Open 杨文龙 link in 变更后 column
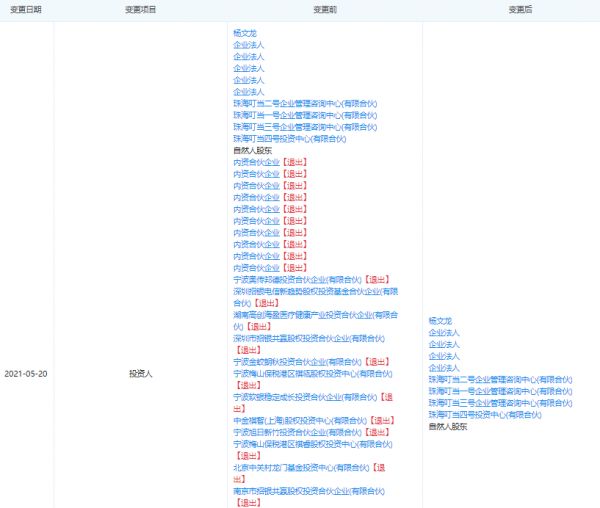Viewport: 600px width, 508px height. tap(441, 320)
